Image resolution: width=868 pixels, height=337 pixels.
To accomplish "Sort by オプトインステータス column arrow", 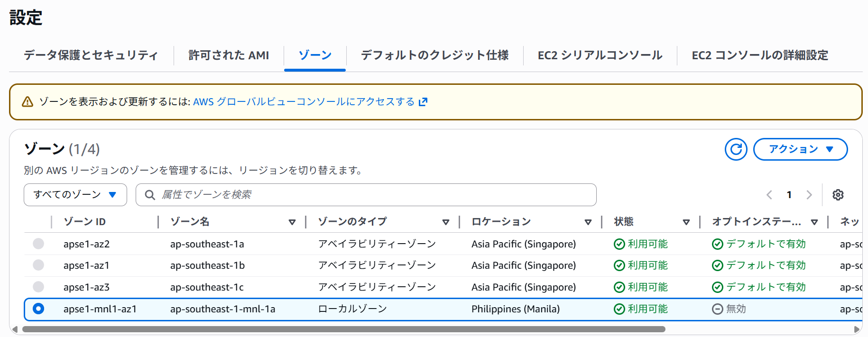I will coord(814,222).
